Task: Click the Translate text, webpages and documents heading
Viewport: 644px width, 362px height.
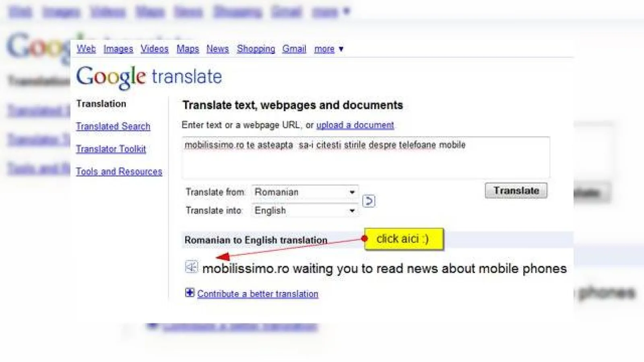Action: [x=293, y=105]
